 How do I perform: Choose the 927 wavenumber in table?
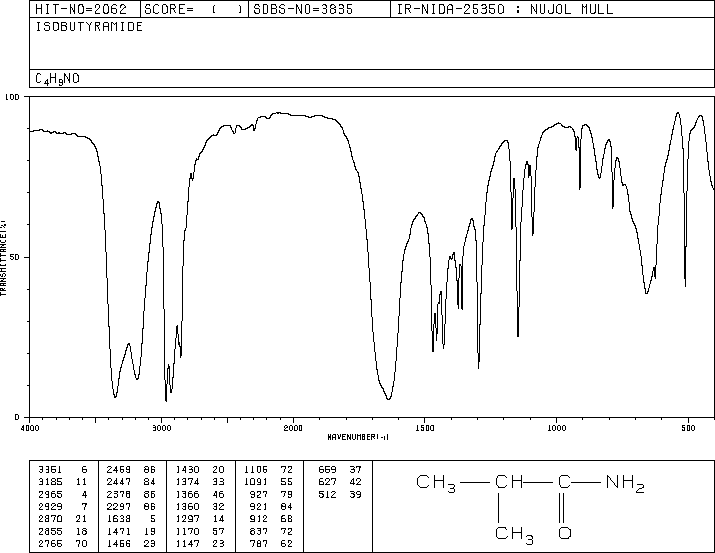[259, 494]
